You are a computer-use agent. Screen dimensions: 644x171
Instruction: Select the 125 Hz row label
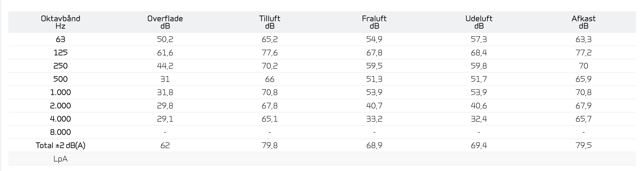60,52
